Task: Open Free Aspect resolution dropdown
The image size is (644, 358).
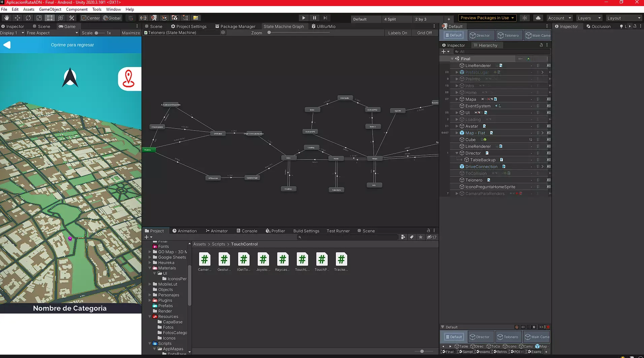Action: [x=52, y=33]
